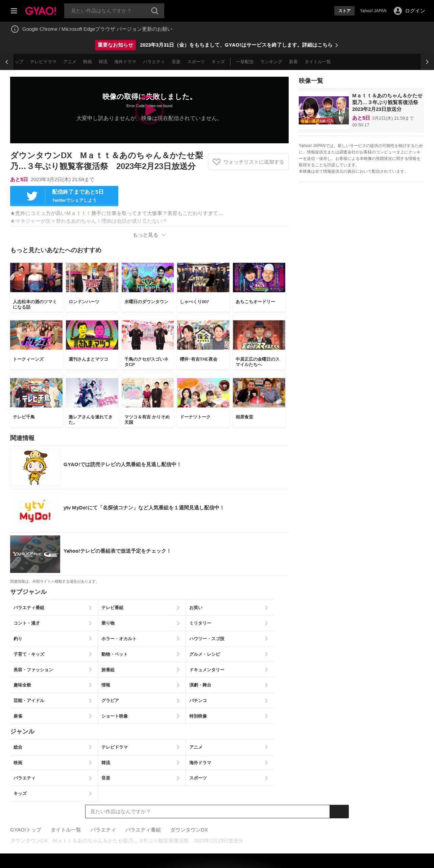Screen dimensions: 434x868
Task: Open しゃべくり007 thumbnail
Action: click(x=203, y=278)
